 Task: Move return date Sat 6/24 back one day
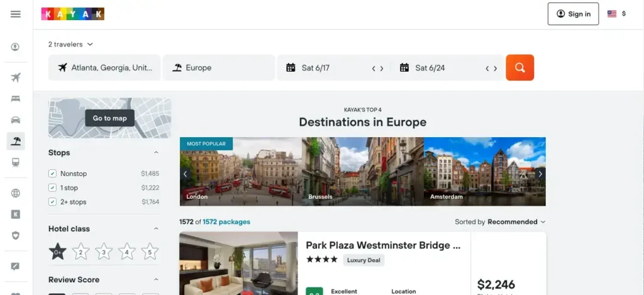[x=487, y=69]
